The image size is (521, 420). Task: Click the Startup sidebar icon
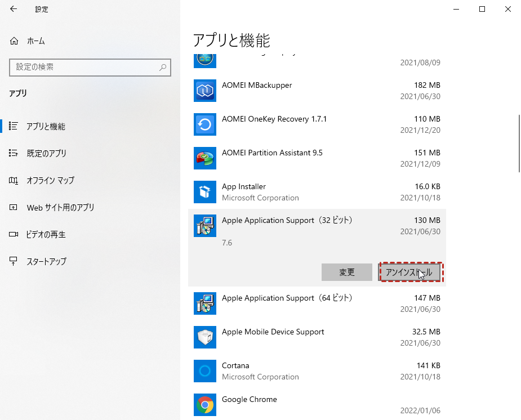click(x=14, y=261)
